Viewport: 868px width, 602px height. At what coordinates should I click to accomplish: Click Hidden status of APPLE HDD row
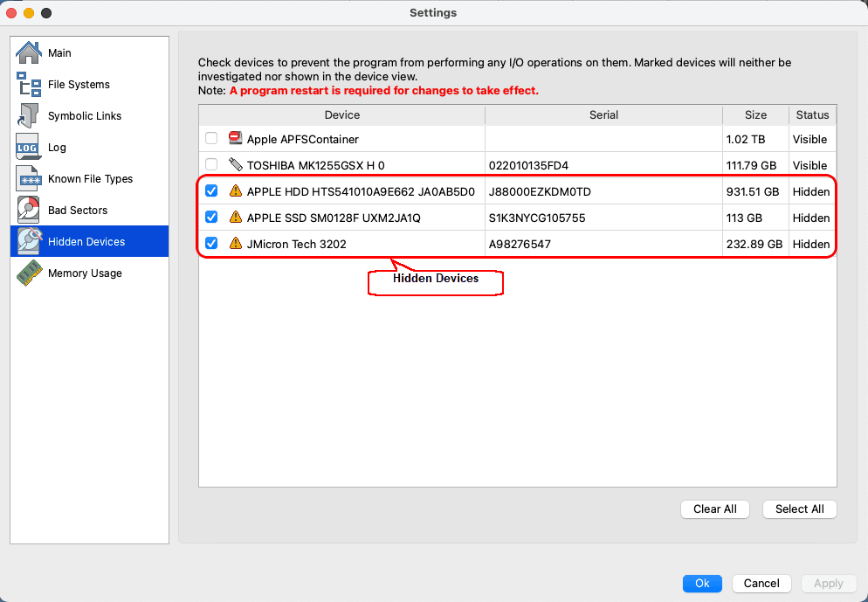(x=811, y=191)
